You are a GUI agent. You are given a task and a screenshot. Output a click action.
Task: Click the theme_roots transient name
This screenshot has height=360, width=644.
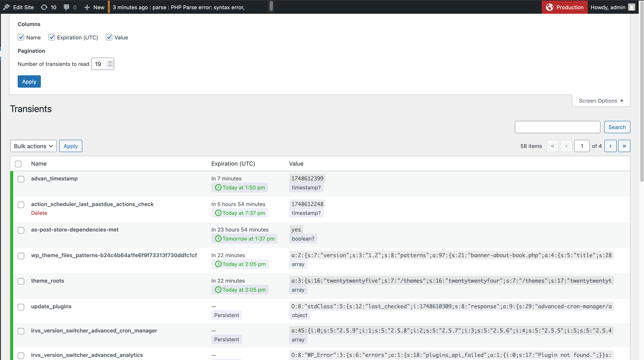click(47, 281)
